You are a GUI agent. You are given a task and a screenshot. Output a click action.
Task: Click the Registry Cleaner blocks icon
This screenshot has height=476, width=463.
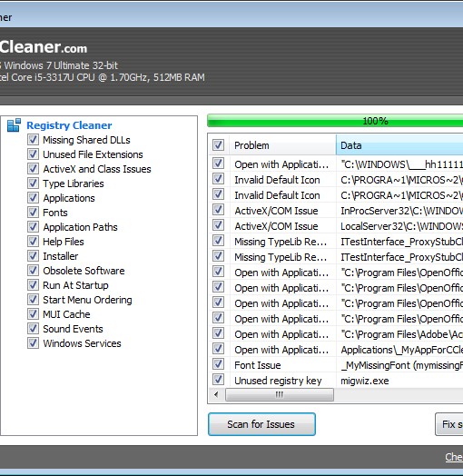pyautogui.click(x=14, y=125)
